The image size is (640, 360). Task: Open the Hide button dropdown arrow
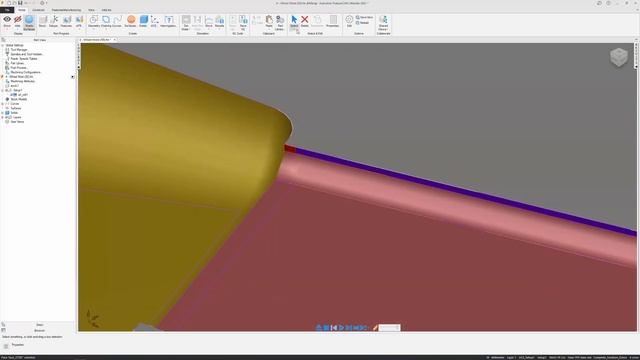18,29
